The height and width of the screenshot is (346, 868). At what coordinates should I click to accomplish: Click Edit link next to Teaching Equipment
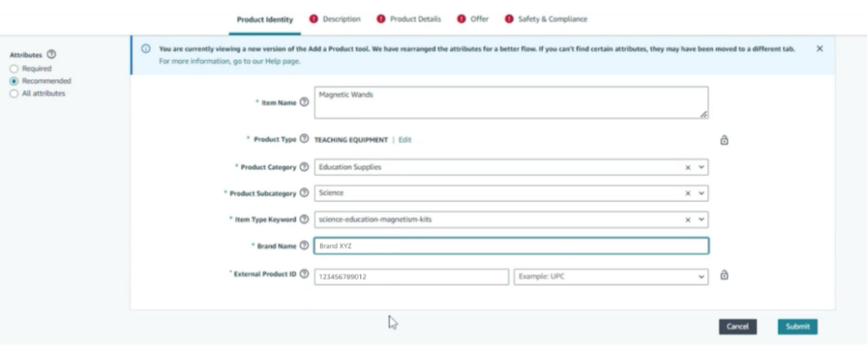point(405,140)
